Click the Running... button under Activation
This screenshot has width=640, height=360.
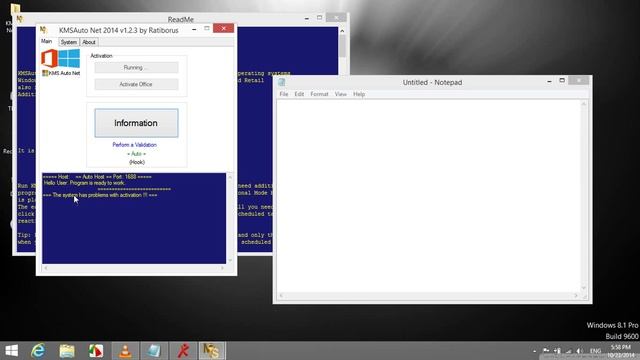coord(136,67)
